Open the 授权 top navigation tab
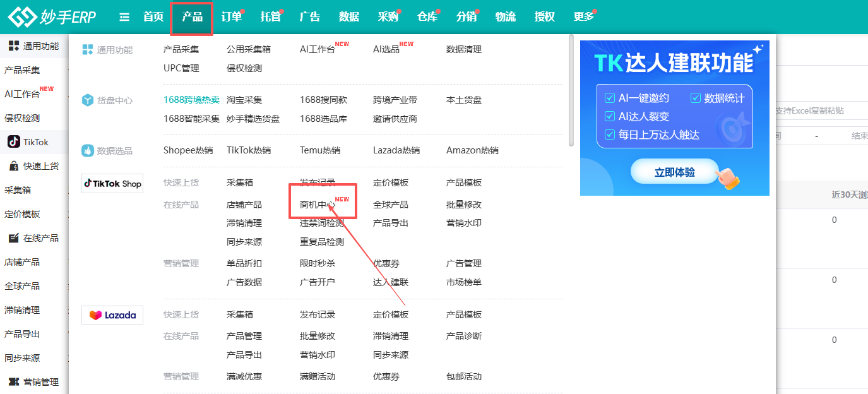This screenshot has height=394, width=868. pos(545,17)
